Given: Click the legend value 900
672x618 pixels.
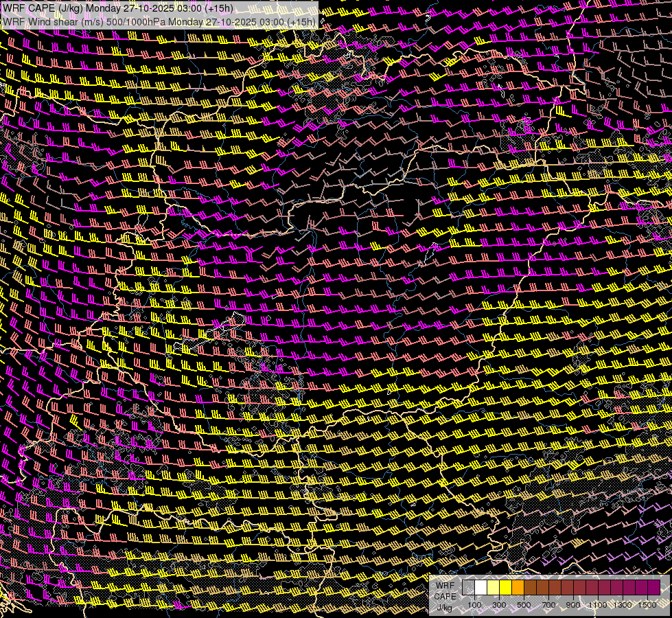Looking at the screenshot, I should (573, 605).
